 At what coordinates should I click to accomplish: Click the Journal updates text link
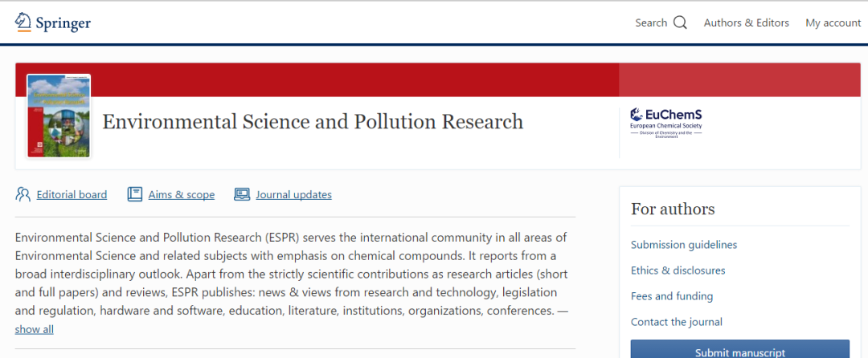click(293, 194)
